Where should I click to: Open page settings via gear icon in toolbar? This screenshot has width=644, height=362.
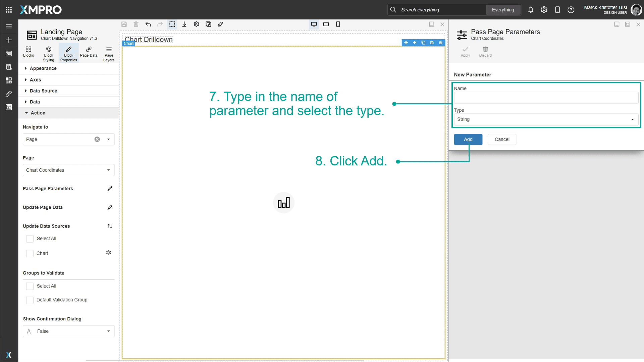point(196,24)
